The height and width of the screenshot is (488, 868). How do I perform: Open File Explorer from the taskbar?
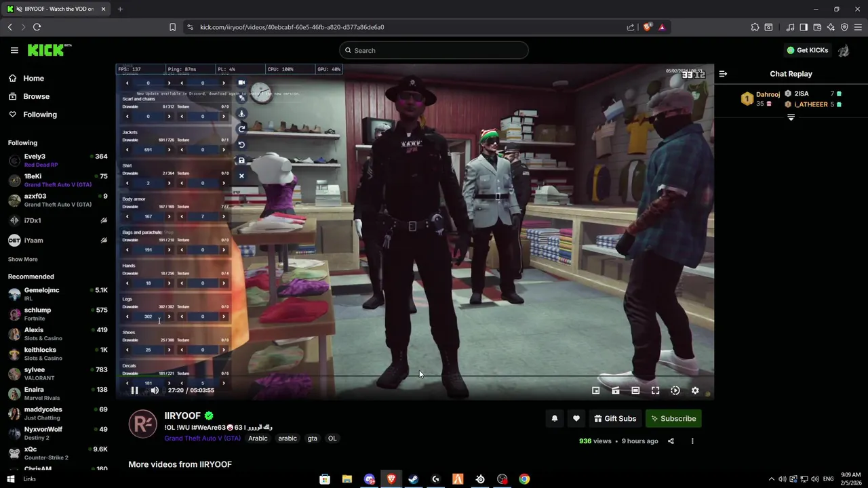pos(347,479)
